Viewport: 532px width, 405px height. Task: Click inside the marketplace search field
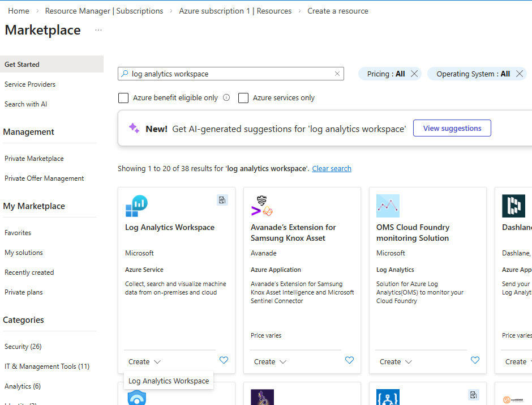(x=226, y=74)
